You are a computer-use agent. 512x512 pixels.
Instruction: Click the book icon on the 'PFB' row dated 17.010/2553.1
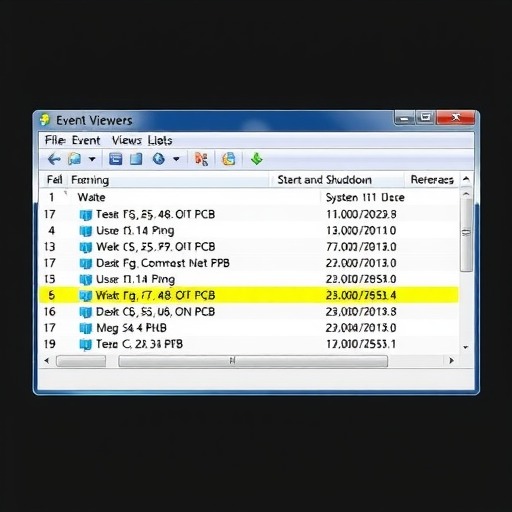86,345
